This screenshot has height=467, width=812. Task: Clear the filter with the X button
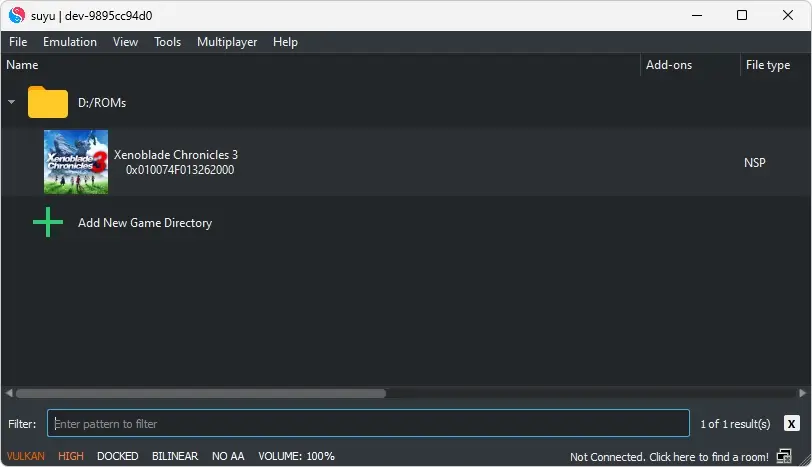(x=791, y=424)
